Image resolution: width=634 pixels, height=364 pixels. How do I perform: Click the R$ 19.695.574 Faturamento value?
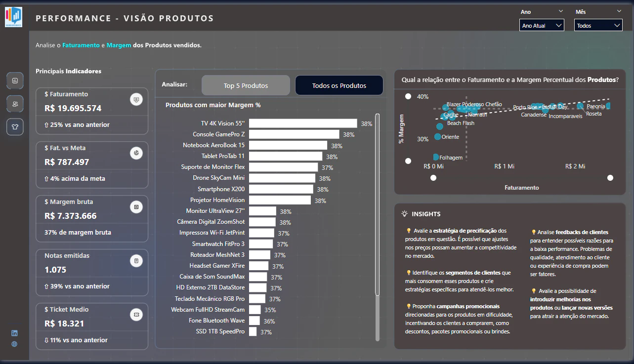click(x=73, y=108)
